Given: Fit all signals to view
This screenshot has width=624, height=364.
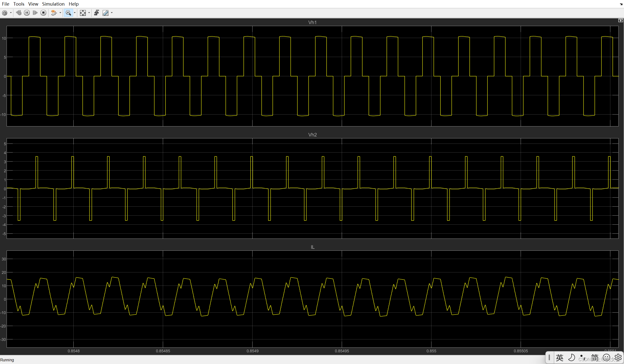Looking at the screenshot, I should [83, 13].
